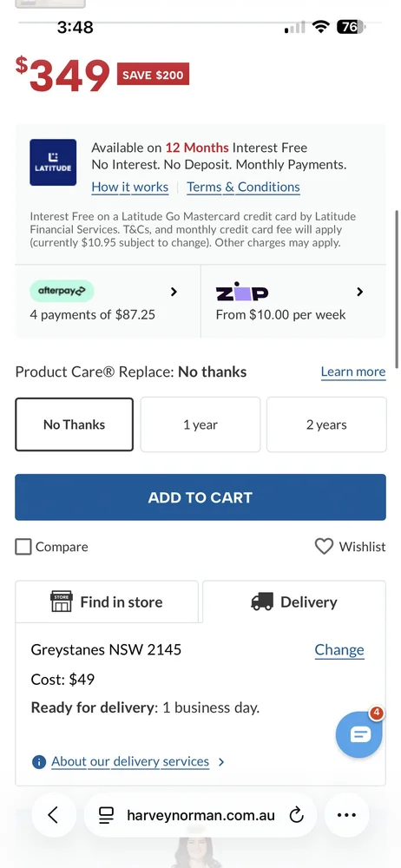Open the How it works link
401x868 pixels.
click(130, 187)
